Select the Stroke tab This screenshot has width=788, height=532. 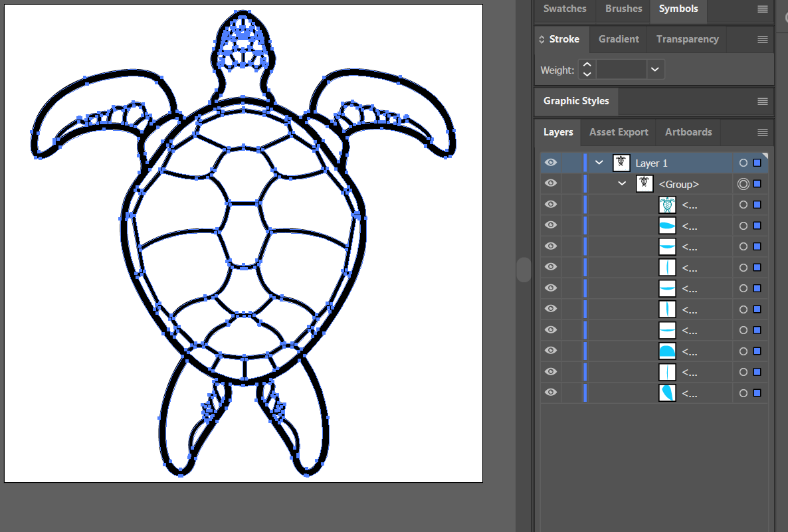[564, 39]
